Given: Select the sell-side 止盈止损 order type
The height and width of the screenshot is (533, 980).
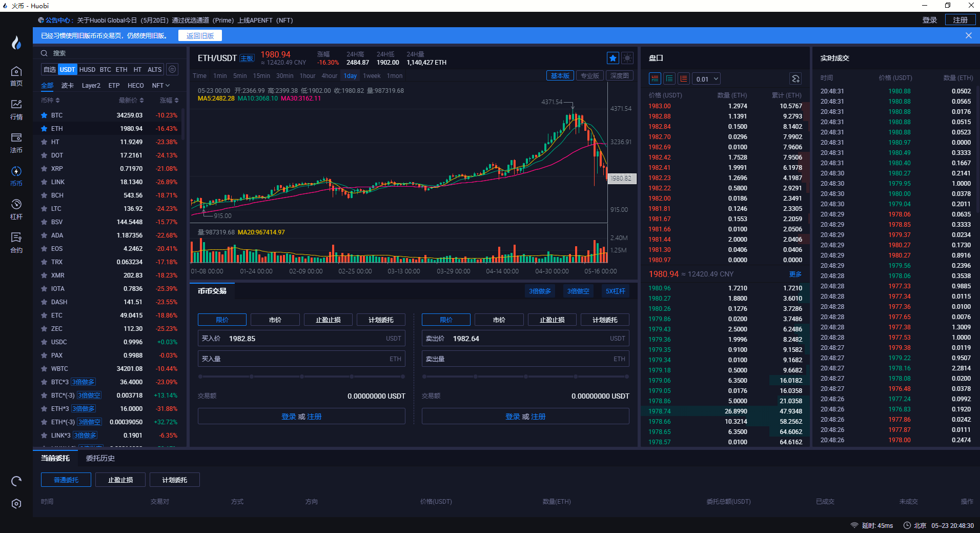Looking at the screenshot, I should point(552,320).
